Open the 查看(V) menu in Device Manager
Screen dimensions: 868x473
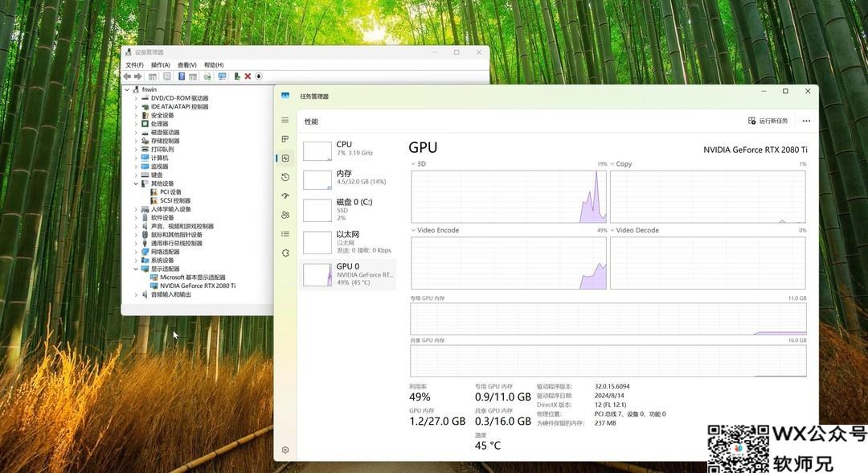187,65
